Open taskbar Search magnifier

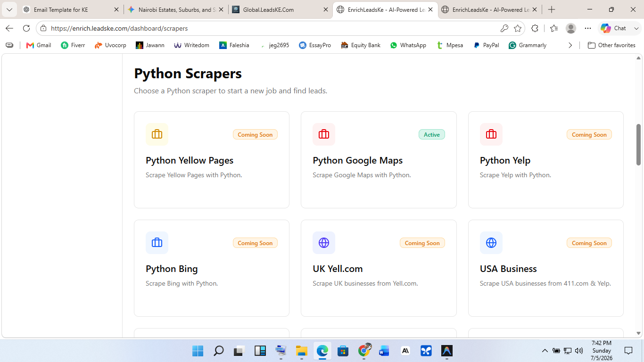pyautogui.click(x=218, y=351)
